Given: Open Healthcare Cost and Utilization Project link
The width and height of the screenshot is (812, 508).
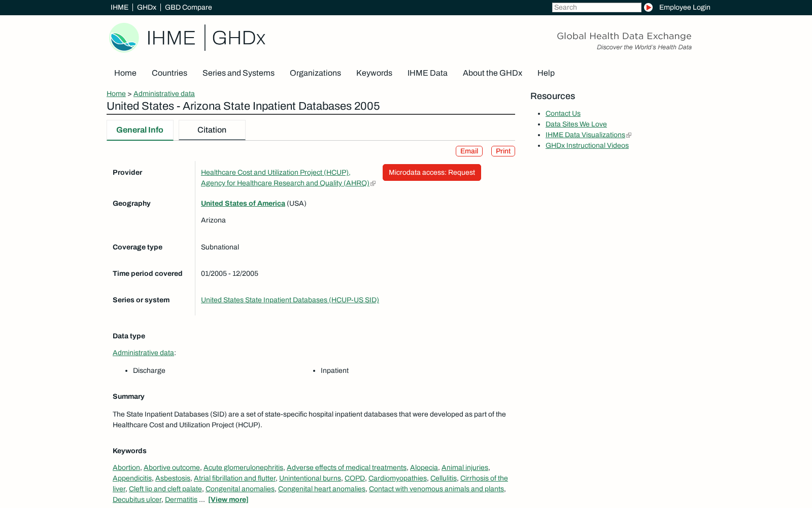Looking at the screenshot, I should point(275,173).
